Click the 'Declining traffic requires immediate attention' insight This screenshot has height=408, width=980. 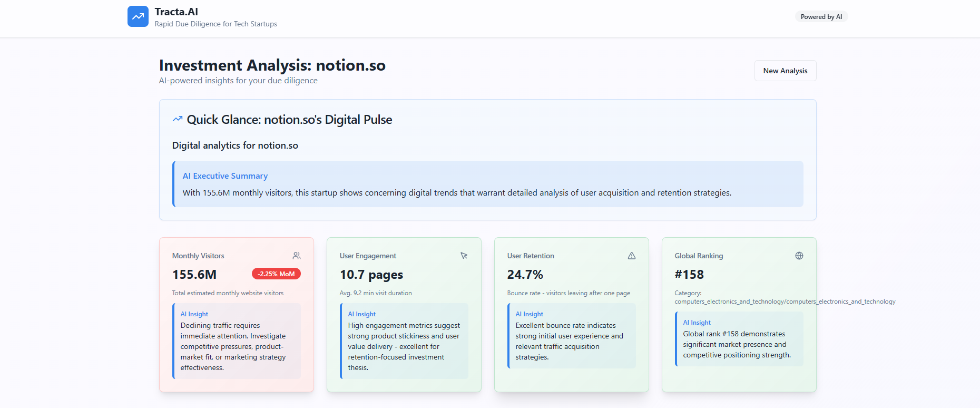(x=233, y=346)
